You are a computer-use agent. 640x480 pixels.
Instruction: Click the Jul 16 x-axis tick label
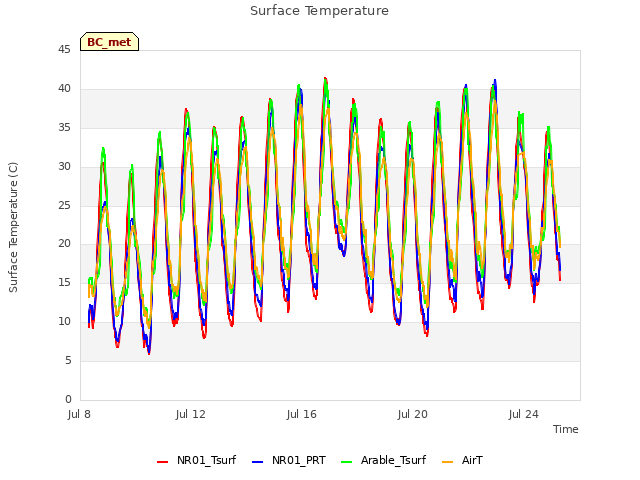(302, 414)
